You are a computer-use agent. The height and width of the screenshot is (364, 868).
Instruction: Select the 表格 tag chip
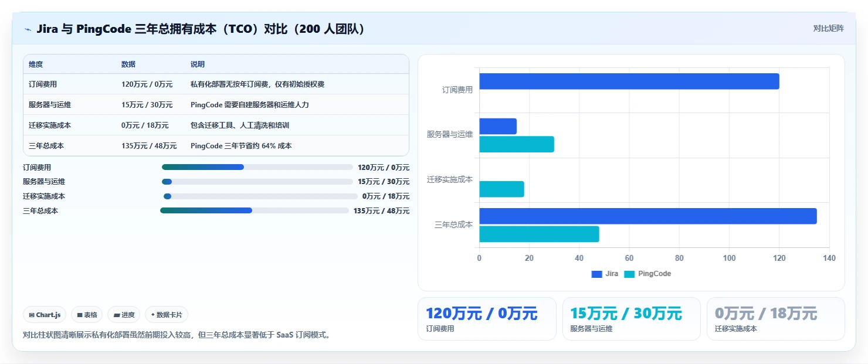pos(87,315)
